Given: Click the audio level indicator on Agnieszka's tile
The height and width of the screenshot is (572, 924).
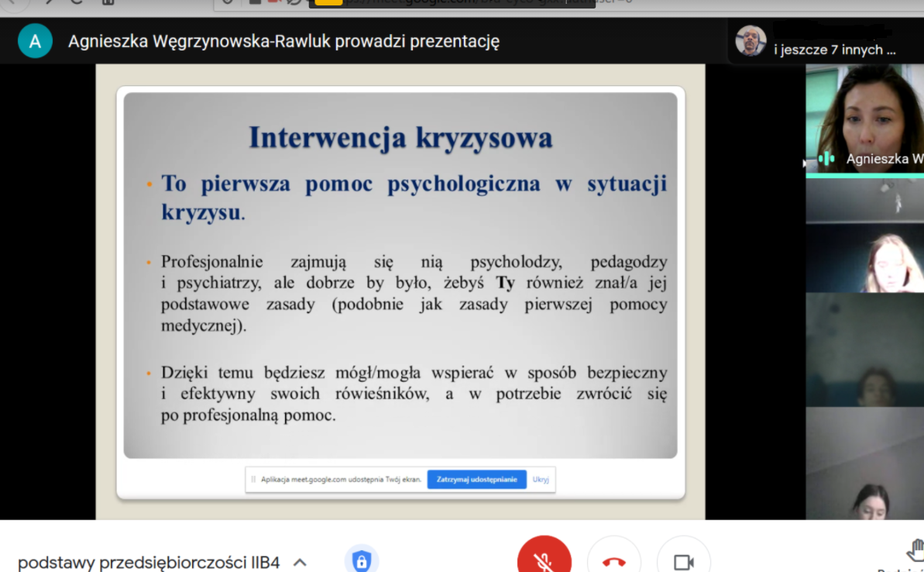Looking at the screenshot, I should coord(826,159).
